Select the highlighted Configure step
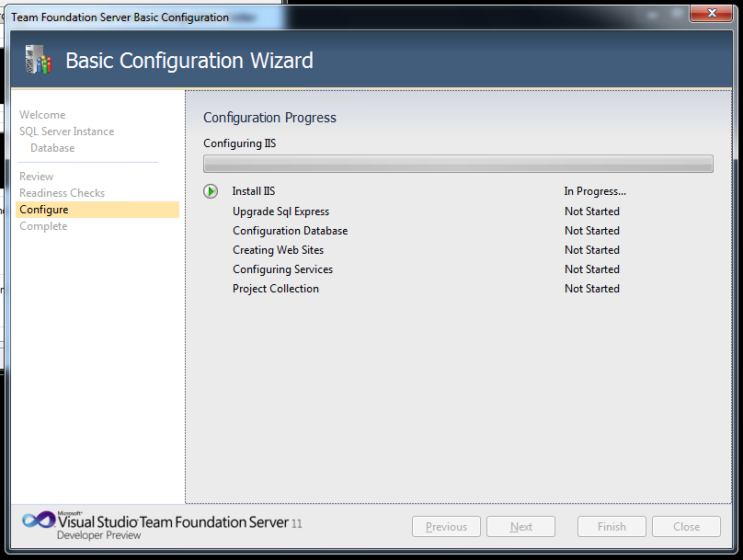The image size is (743, 560). (x=44, y=210)
